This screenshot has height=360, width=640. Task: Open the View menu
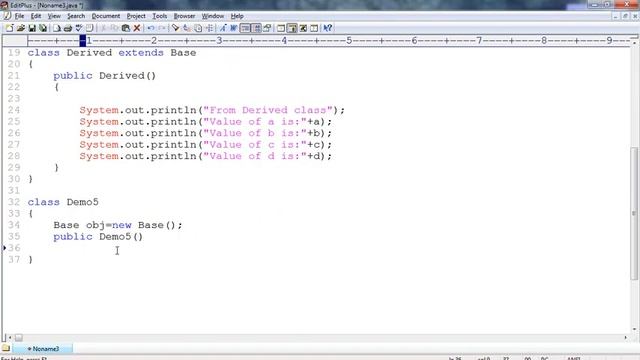pos(54,16)
